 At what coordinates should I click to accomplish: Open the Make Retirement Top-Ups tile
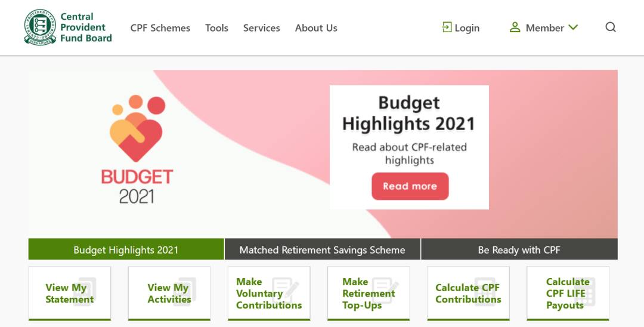pyautogui.click(x=369, y=293)
